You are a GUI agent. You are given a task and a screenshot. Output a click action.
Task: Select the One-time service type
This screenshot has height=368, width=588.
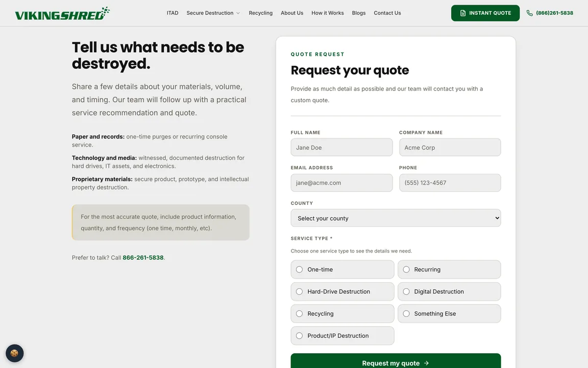click(x=342, y=269)
